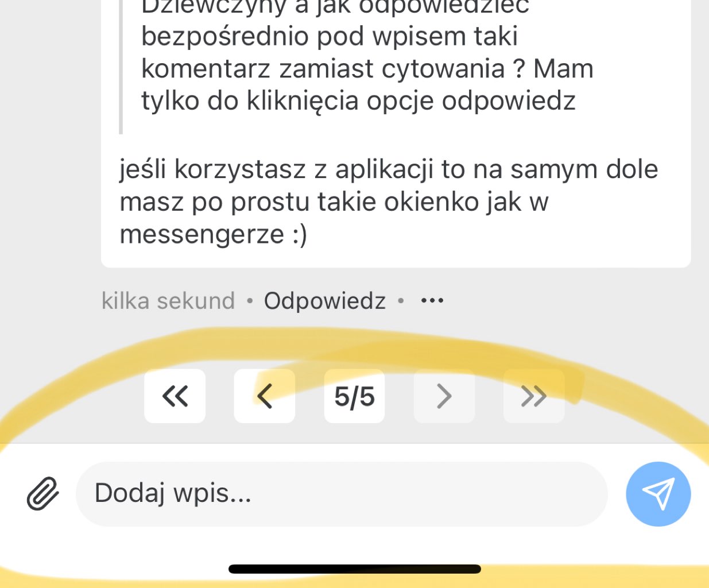Send the post with paper-plane button
The width and height of the screenshot is (709, 588).
[x=658, y=494]
